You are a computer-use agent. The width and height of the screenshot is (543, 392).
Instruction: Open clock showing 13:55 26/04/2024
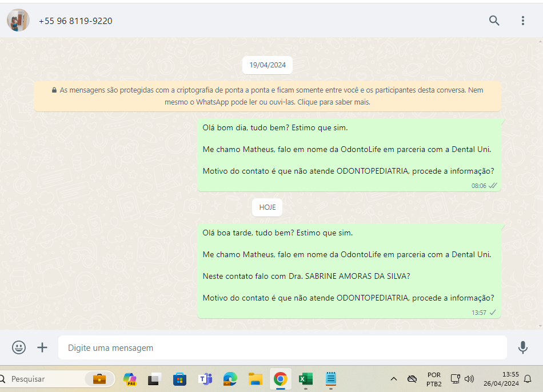click(501, 379)
